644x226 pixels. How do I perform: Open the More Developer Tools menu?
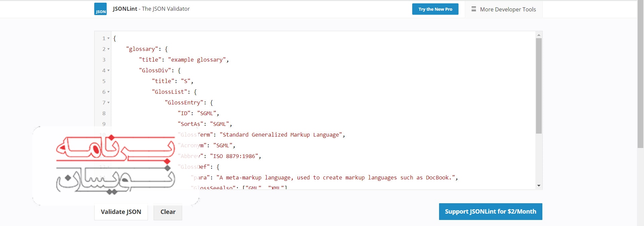tap(503, 9)
